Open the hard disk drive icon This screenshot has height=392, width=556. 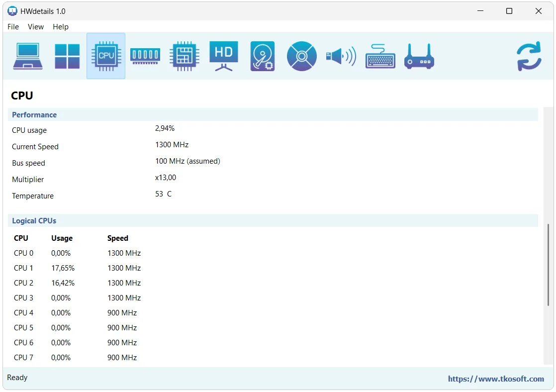[x=263, y=56]
